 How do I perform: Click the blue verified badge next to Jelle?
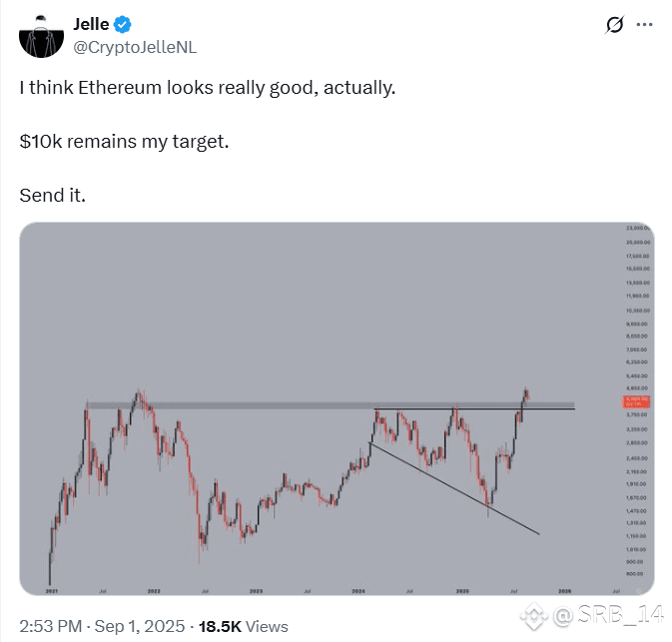[x=123, y=24]
